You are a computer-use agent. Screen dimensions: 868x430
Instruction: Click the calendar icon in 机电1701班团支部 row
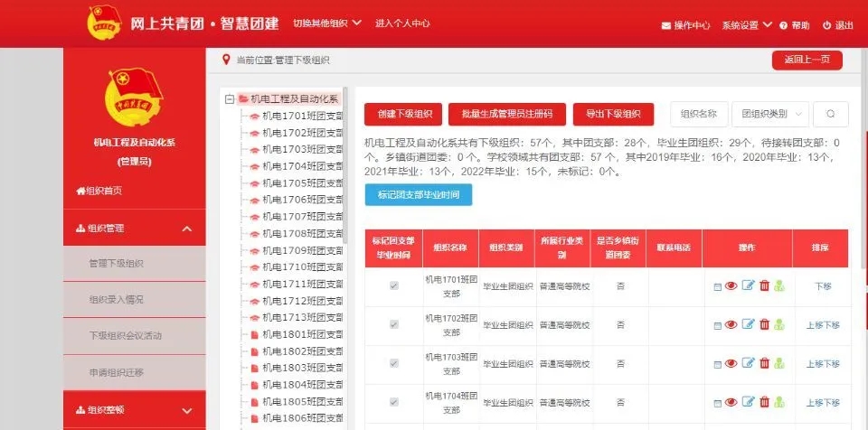coord(718,286)
